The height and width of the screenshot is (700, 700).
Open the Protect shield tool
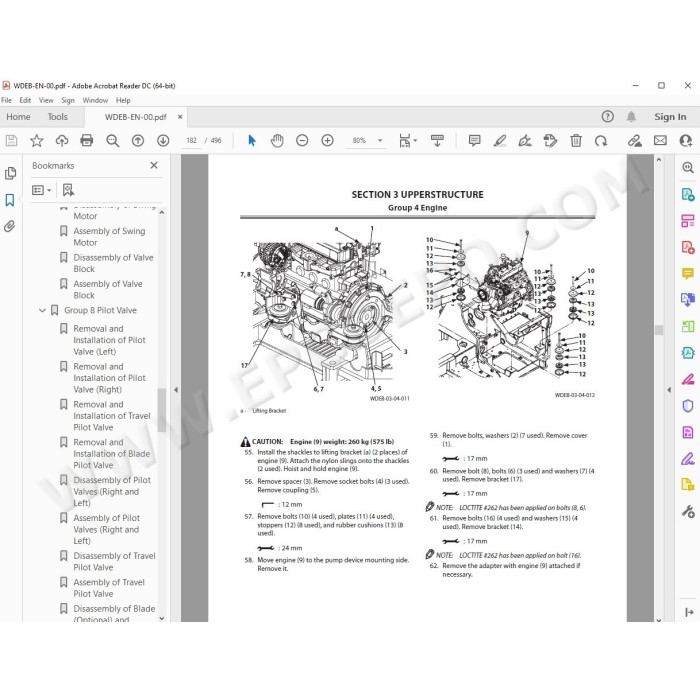pos(688,405)
